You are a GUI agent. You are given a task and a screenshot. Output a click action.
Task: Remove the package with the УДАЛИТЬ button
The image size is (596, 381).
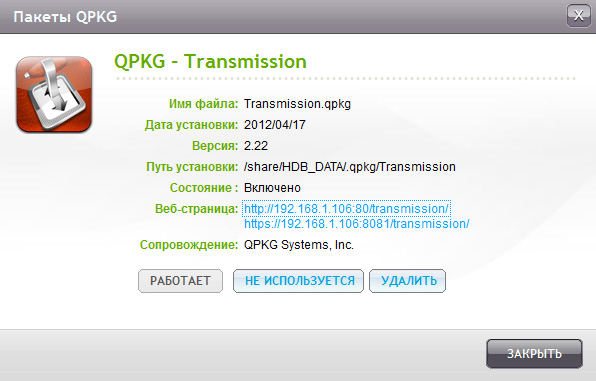pyautogui.click(x=407, y=281)
